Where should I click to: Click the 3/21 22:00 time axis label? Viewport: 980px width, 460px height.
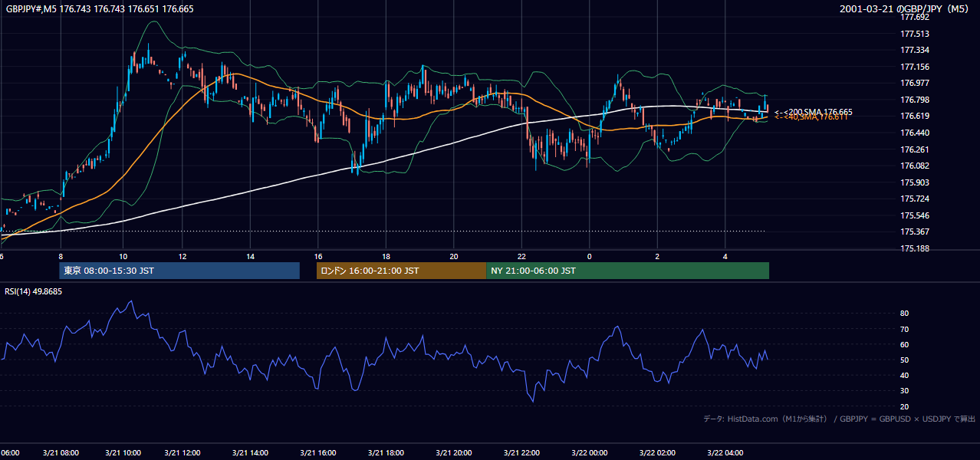pos(521,453)
